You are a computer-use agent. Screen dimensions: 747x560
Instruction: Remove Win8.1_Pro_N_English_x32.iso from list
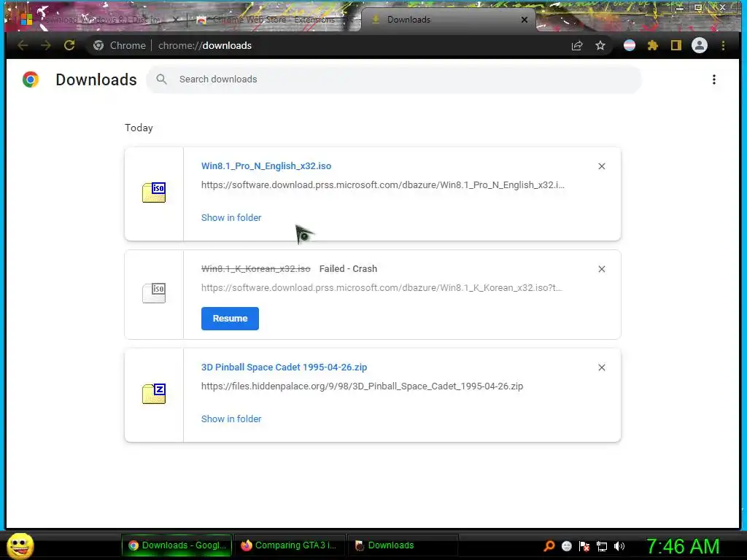[601, 166]
